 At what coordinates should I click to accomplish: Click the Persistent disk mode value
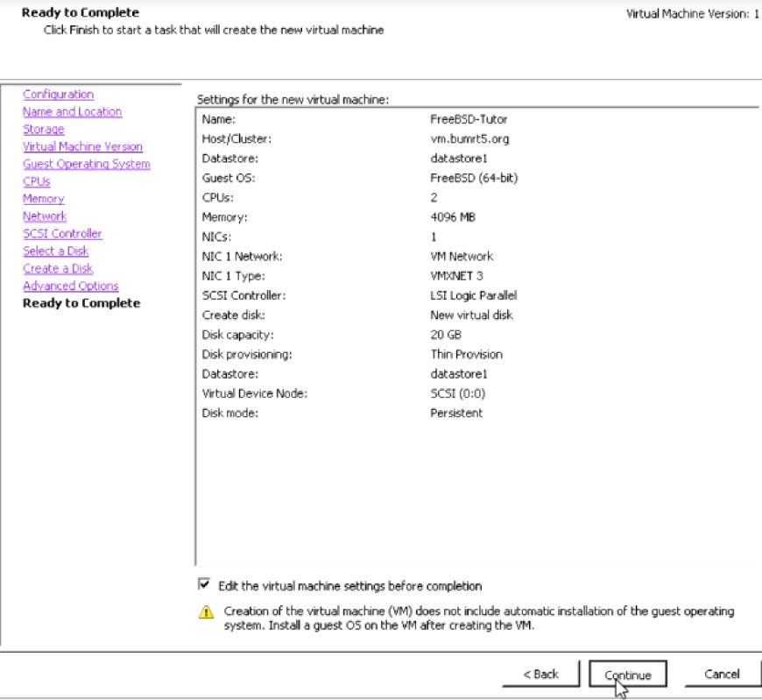coord(456,414)
